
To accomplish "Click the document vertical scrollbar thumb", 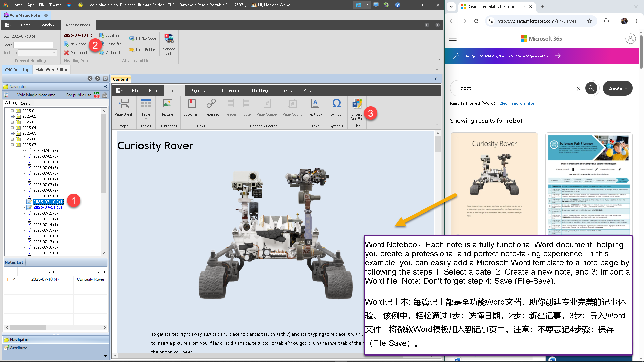I will click(438, 144).
